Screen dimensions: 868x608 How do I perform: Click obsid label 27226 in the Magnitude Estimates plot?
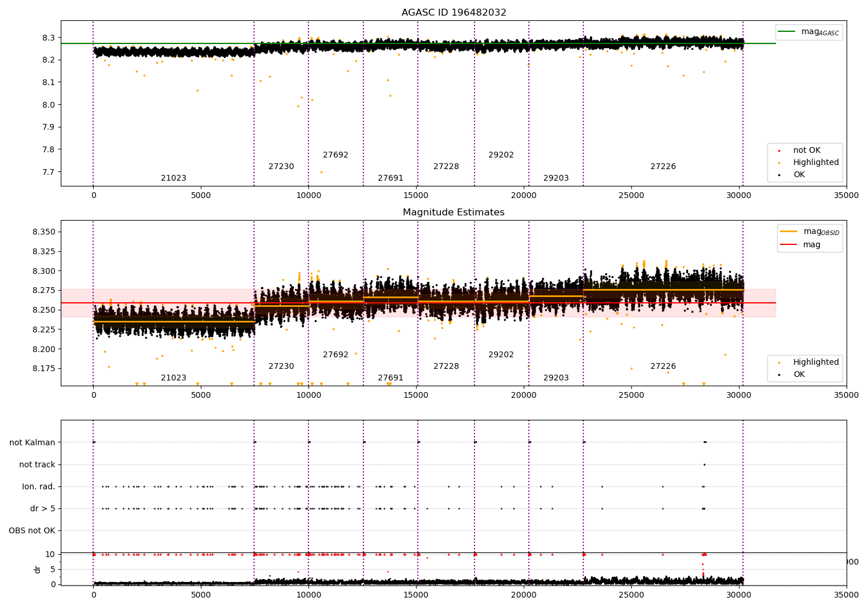tap(663, 367)
